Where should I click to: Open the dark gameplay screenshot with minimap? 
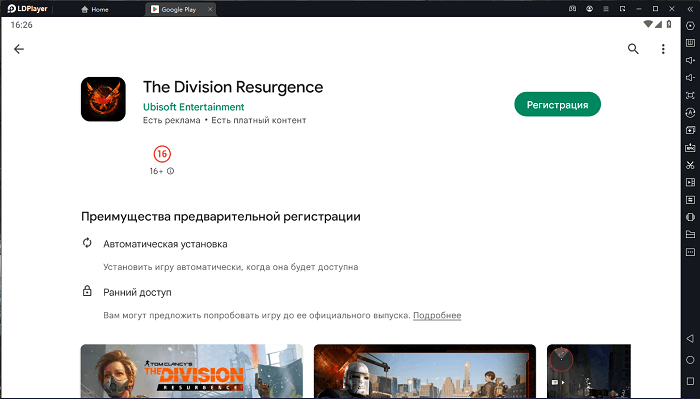(x=589, y=371)
